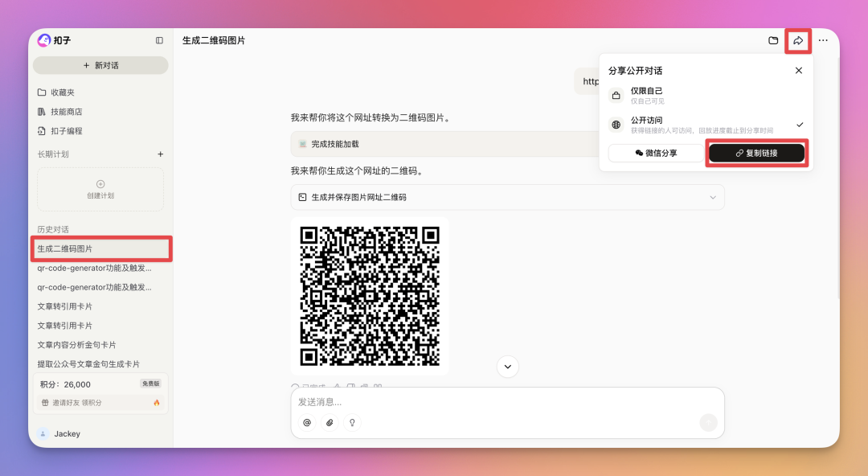Click text 我来帮你将这个网址转换为二维码图片。
This screenshot has width=868, height=476.
point(371,117)
